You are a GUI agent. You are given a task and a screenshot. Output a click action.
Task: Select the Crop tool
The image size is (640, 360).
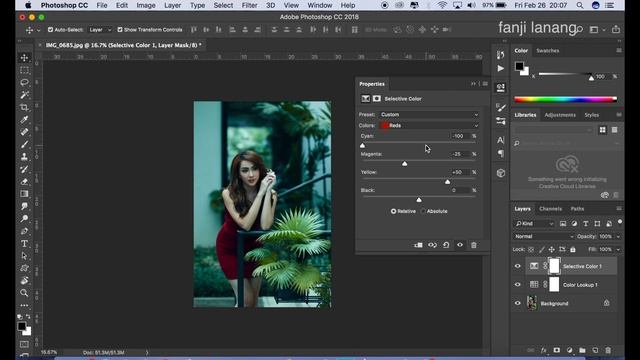pyautogui.click(x=24, y=107)
